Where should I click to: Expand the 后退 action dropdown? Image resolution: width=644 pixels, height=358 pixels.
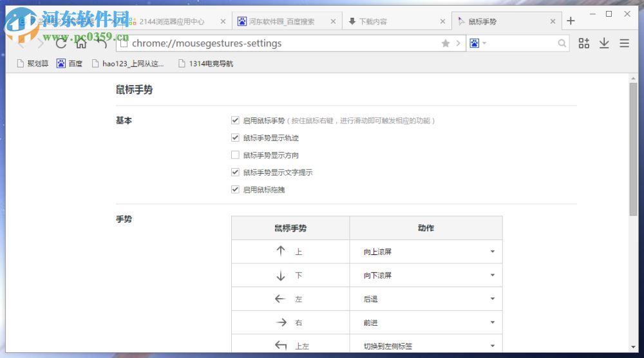(493, 299)
